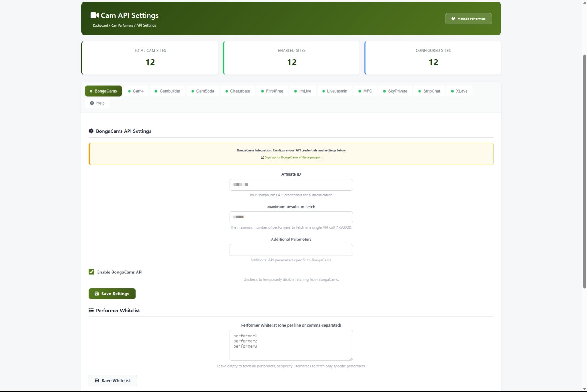
Task: Open the Sign up for BongaCams affiliate program link
Action: click(293, 157)
